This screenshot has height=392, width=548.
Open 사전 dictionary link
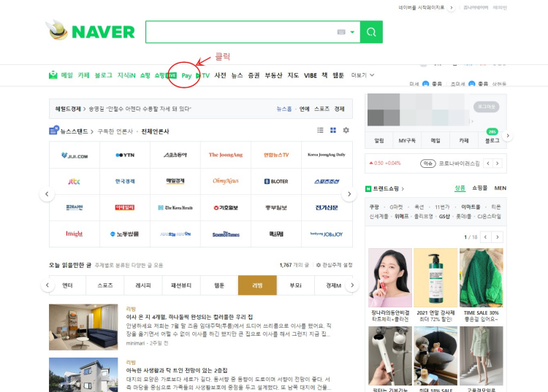pos(220,75)
